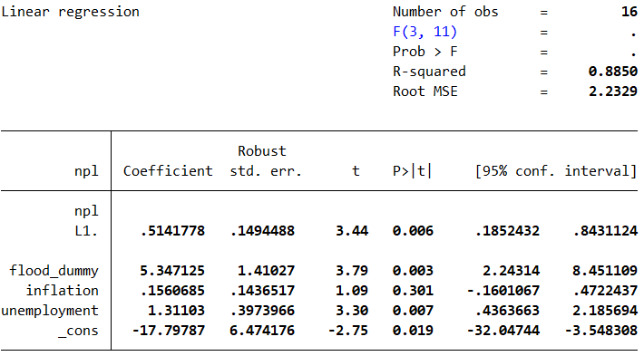Select L1 standard error .1494488

tap(262, 231)
